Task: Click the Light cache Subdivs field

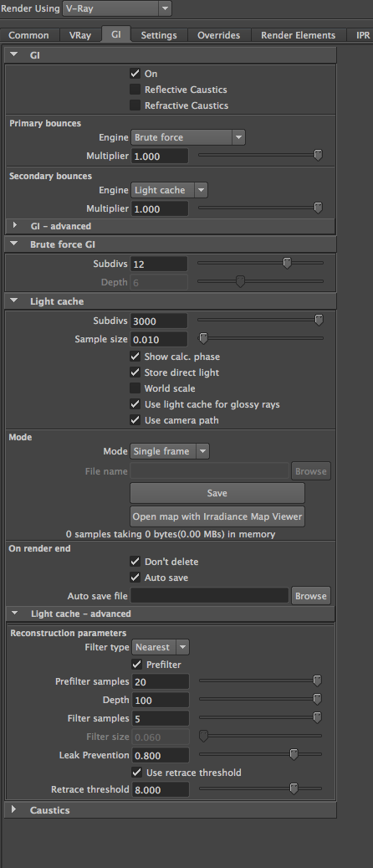Action: (x=159, y=321)
